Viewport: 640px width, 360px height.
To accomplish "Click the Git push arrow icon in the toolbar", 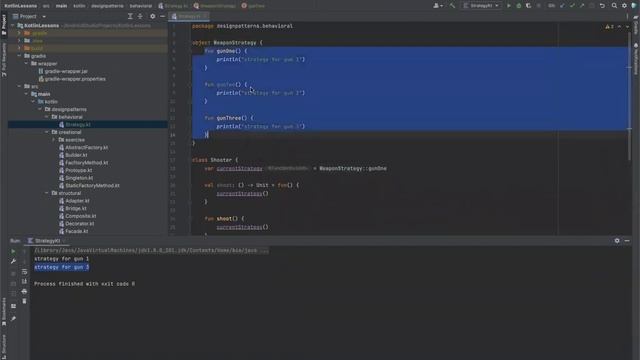I will (582, 6).
